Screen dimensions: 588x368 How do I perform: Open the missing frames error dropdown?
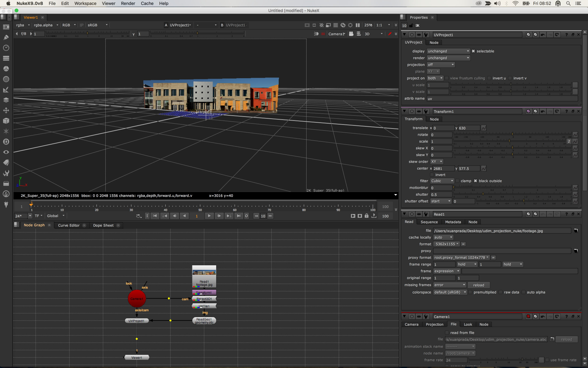tap(450, 285)
